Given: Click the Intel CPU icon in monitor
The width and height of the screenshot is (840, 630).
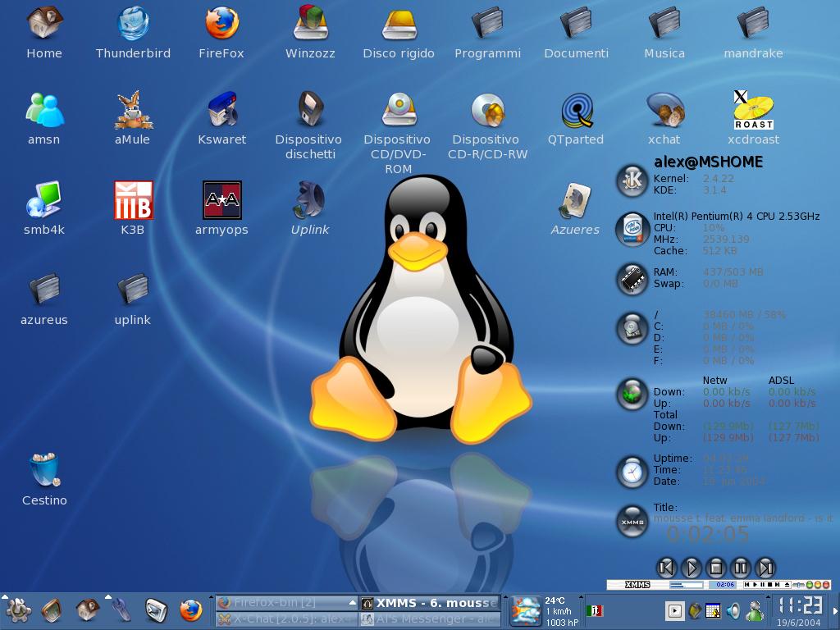Looking at the screenshot, I should (x=632, y=229).
